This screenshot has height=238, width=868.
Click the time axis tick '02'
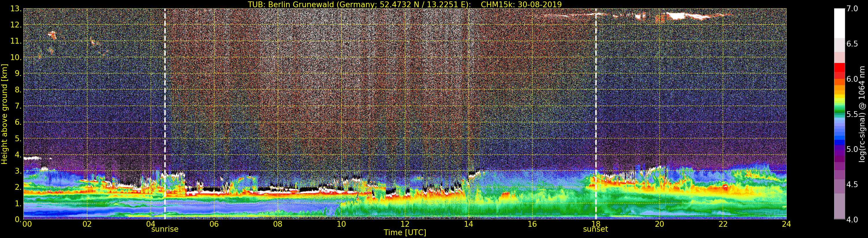87,224
